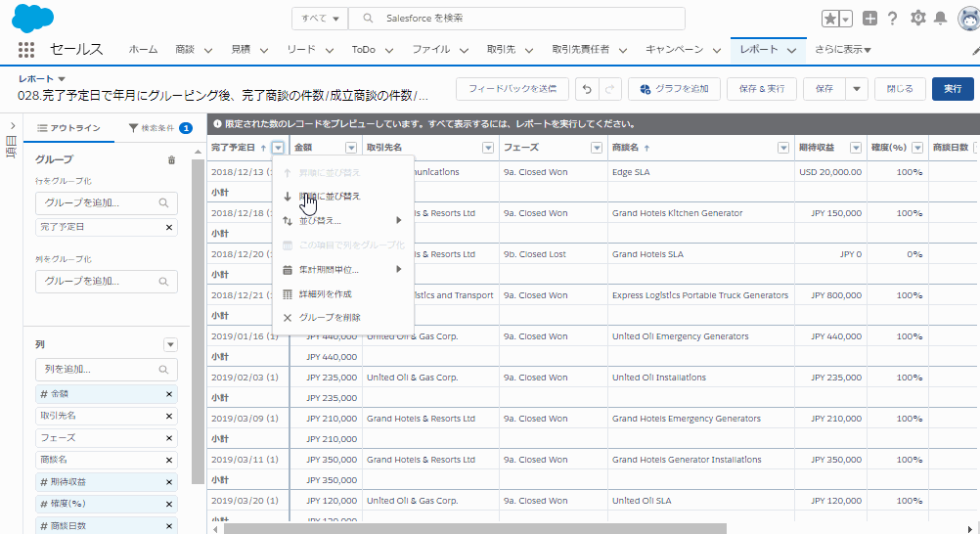
Task: Click the outline panel vertical scrollbar
Action: tap(198, 322)
